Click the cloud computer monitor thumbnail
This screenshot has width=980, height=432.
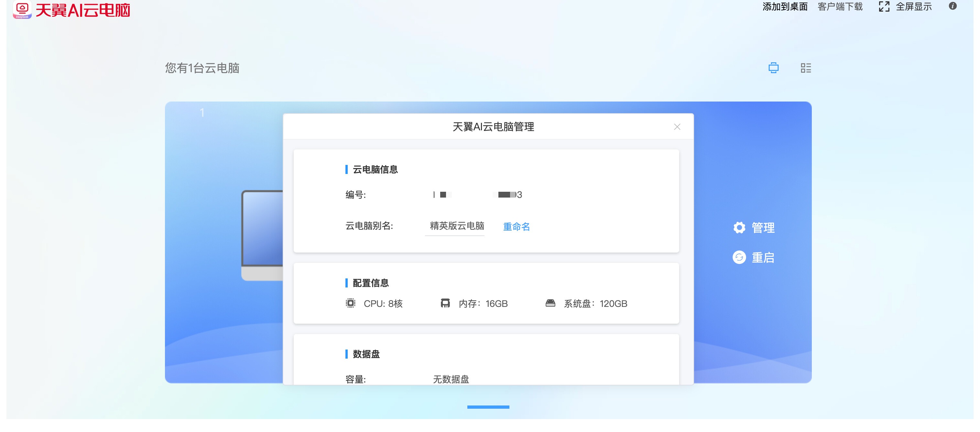point(262,235)
